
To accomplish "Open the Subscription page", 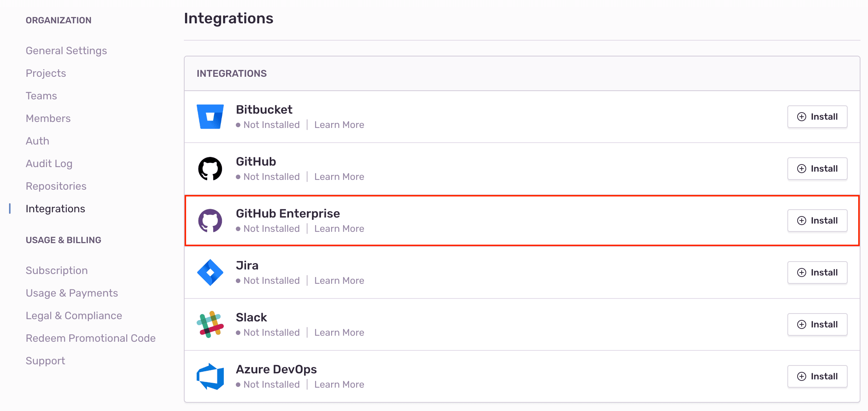I will coord(57,270).
